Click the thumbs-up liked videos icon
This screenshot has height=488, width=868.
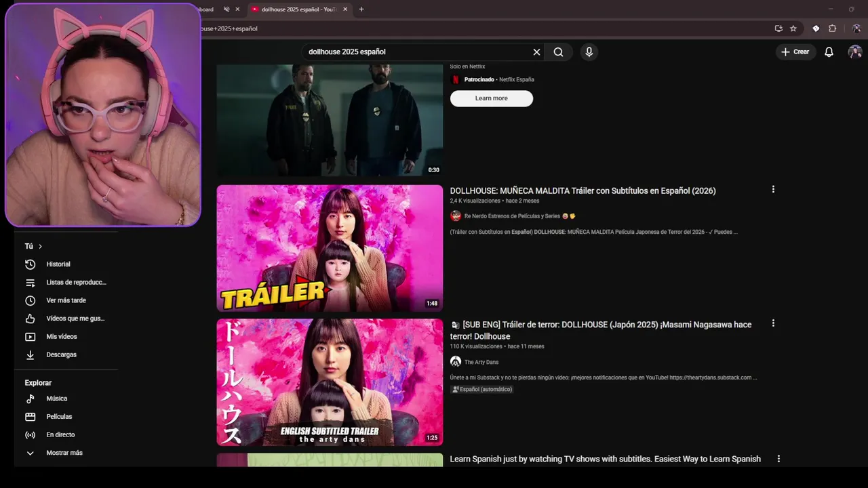coord(30,319)
